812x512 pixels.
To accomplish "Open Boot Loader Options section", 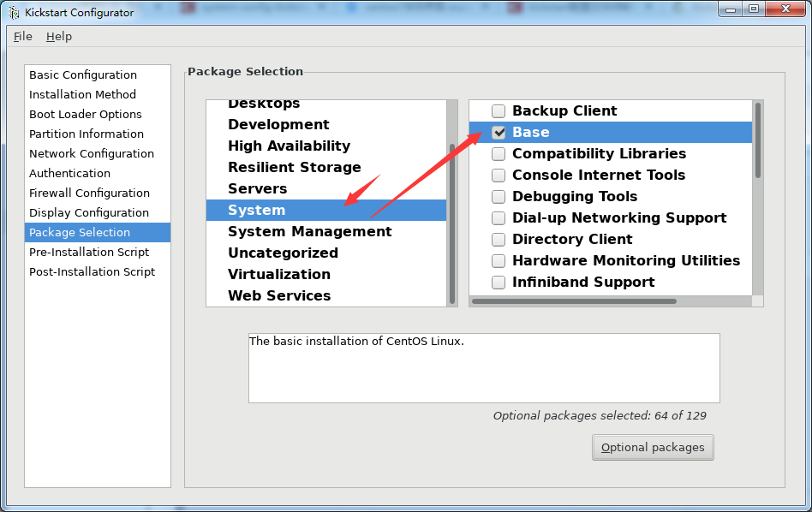I will (x=98, y=115).
